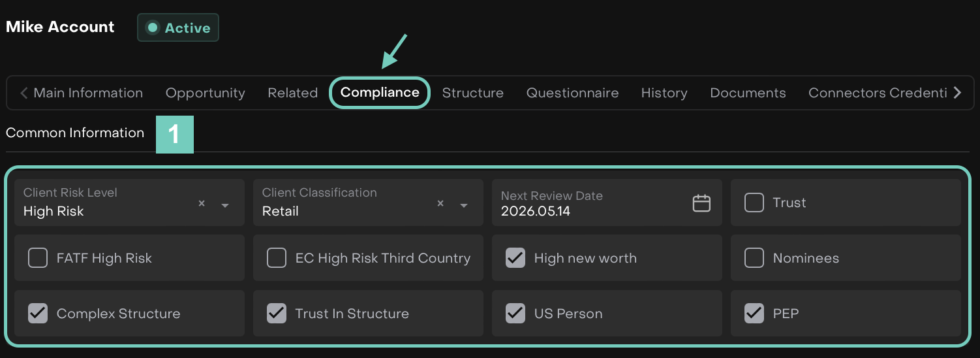980x358 pixels.
Task: Select the Common Information section heading
Action: pos(75,133)
